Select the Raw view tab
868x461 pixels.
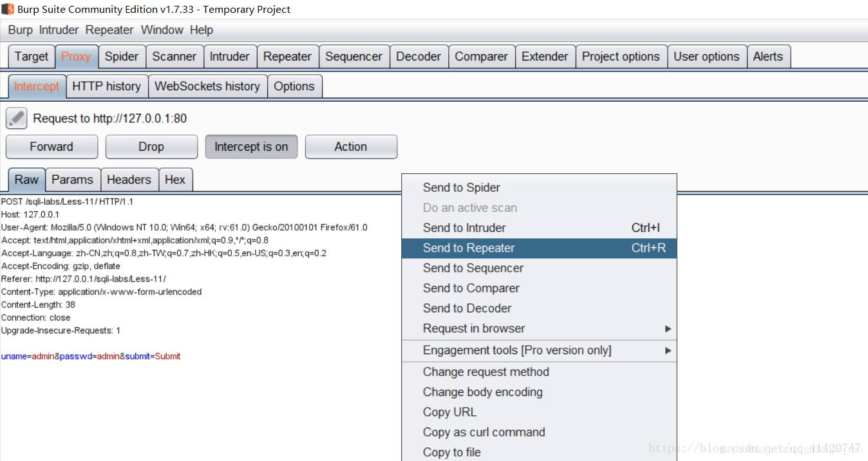pyautogui.click(x=26, y=180)
